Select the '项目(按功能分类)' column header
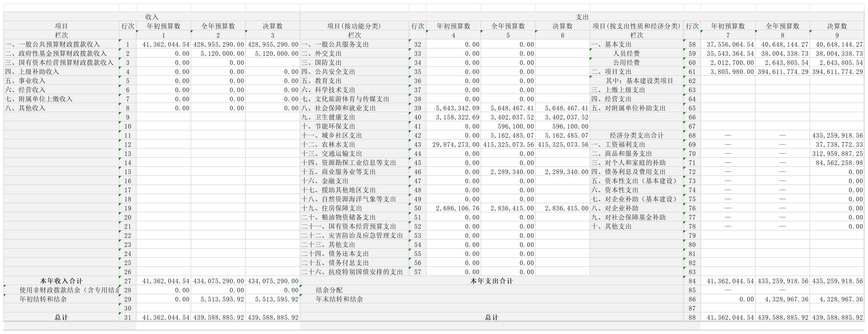The width and height of the screenshot is (868, 334). click(354, 26)
